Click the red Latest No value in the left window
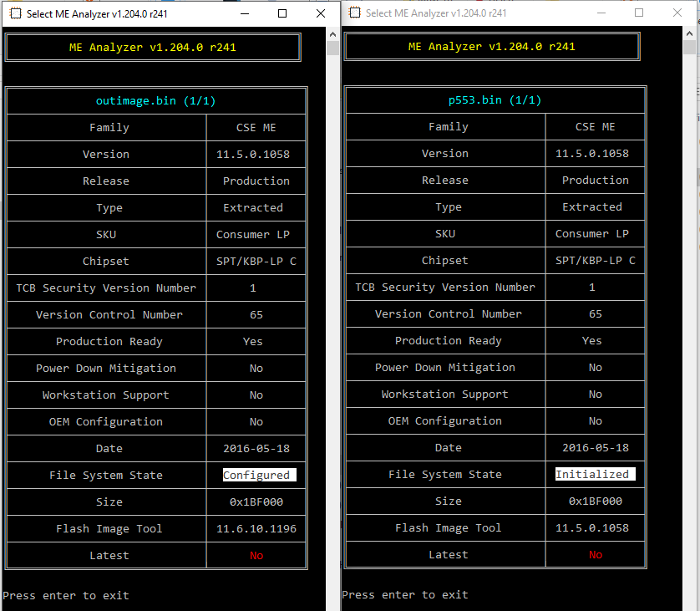Viewport: 700px width, 611px height. coord(256,556)
